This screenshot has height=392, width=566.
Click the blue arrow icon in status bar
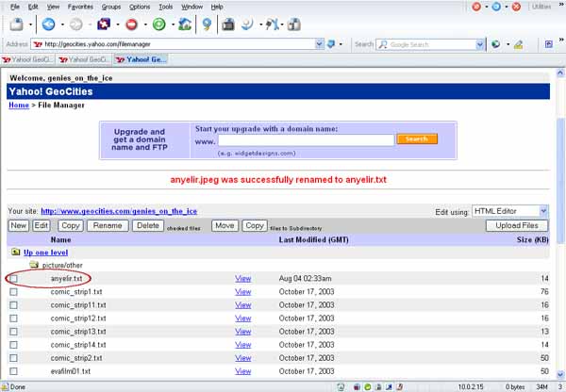(389, 387)
